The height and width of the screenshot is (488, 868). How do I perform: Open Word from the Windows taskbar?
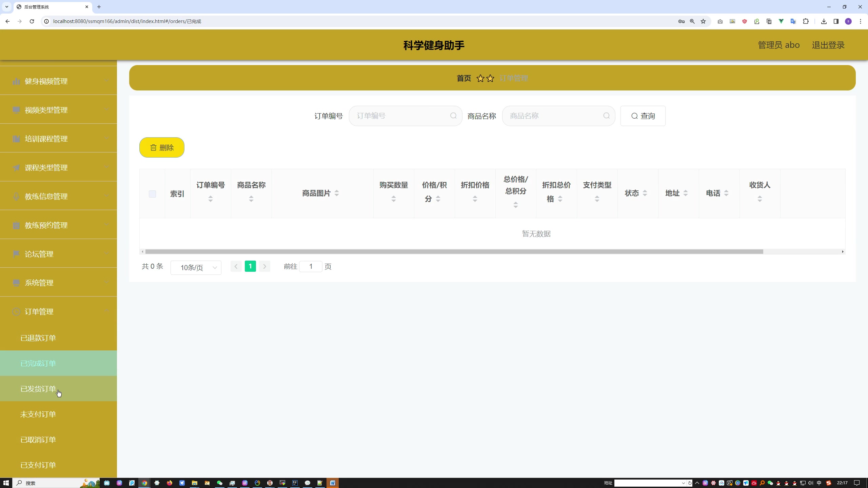(x=333, y=483)
